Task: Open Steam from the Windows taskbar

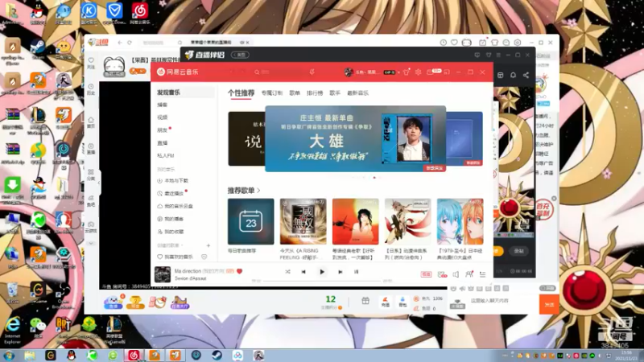Action: coord(217,355)
